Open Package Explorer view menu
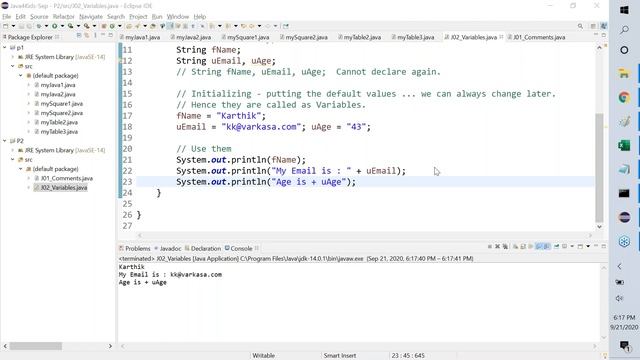The width and height of the screenshot is (640, 360). tap(95, 36)
